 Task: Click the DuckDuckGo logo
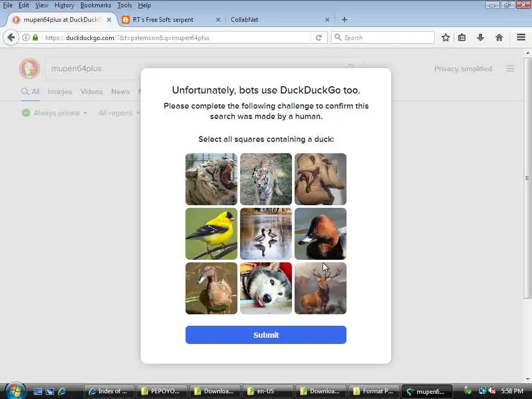(30, 69)
